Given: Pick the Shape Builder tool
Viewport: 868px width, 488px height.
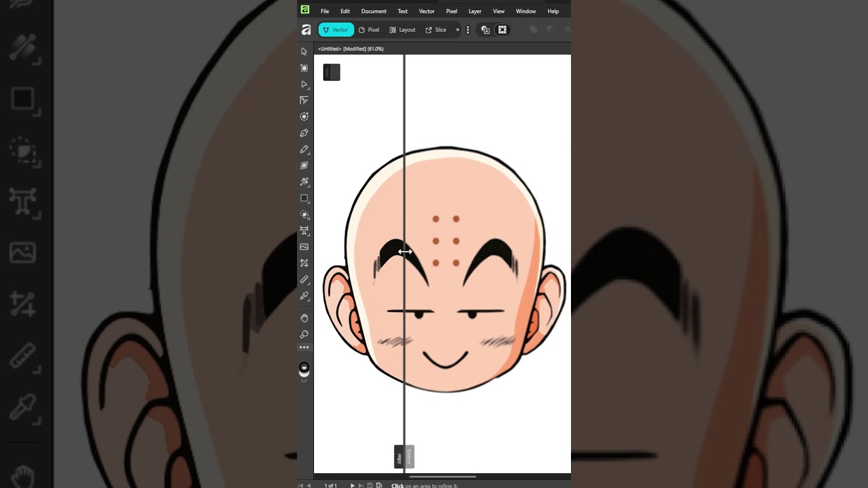Looking at the screenshot, I should (x=304, y=214).
